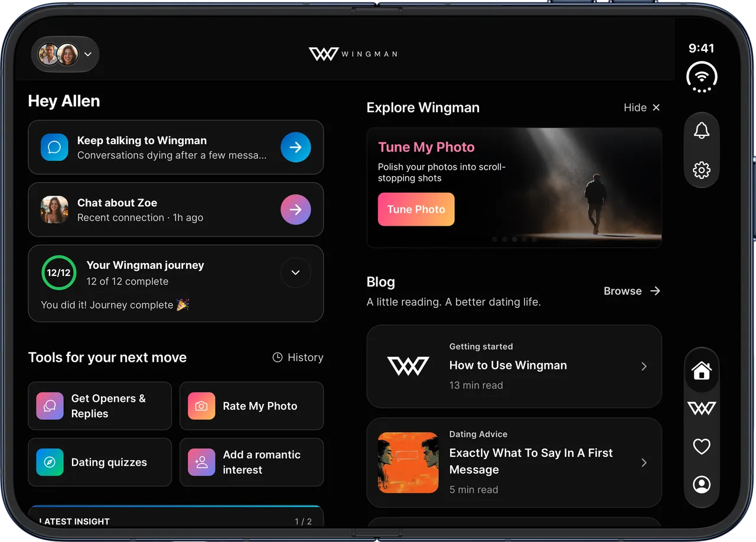This screenshot has width=756, height=542.
Task: Select the third carousel dot in Explore banner
Action: (515, 239)
